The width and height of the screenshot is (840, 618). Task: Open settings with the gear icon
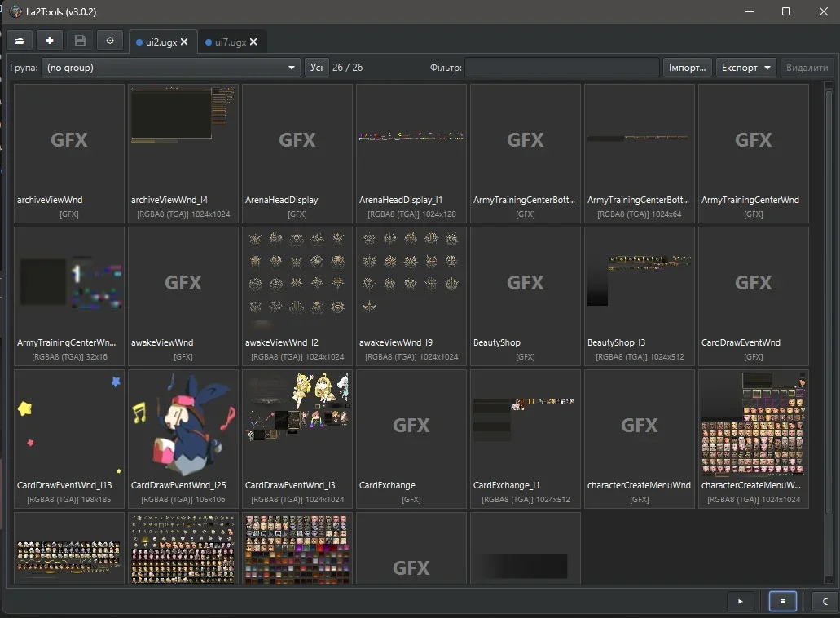pyautogui.click(x=110, y=41)
